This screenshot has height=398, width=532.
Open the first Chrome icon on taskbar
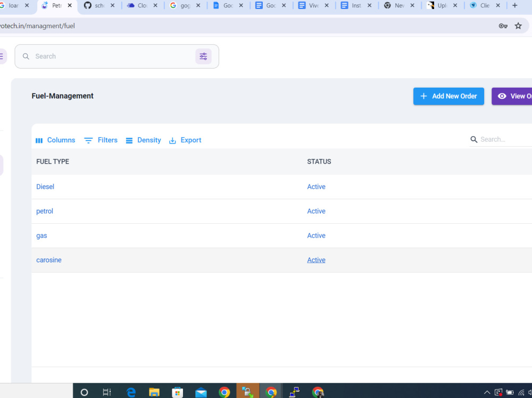[225, 392]
